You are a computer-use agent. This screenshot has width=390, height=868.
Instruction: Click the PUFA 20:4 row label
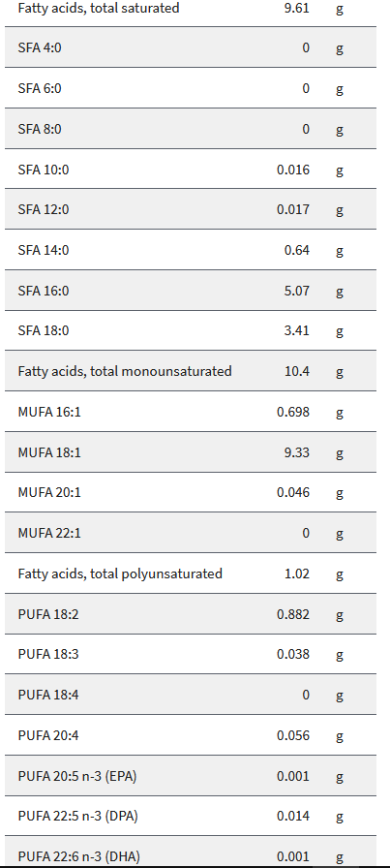click(x=48, y=735)
